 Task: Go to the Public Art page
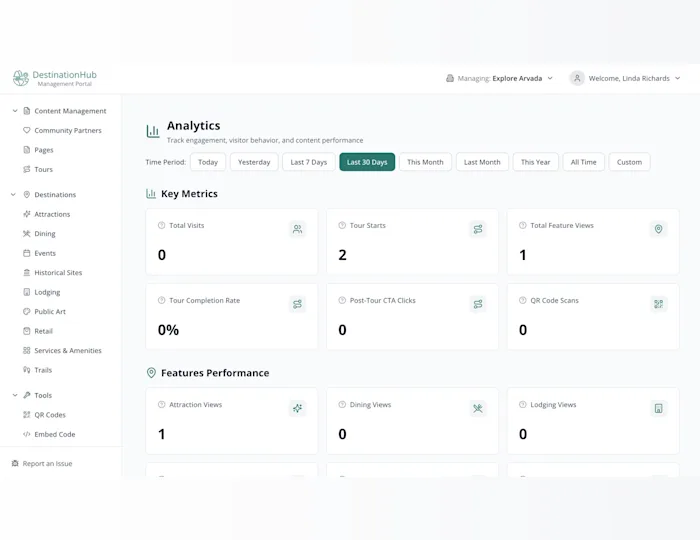45,312
